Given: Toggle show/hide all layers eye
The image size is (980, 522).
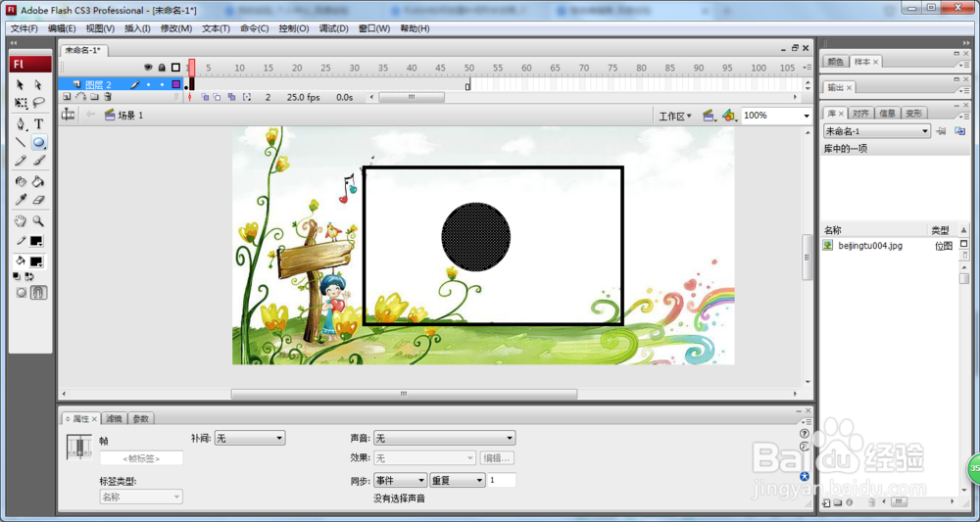Looking at the screenshot, I should [148, 68].
